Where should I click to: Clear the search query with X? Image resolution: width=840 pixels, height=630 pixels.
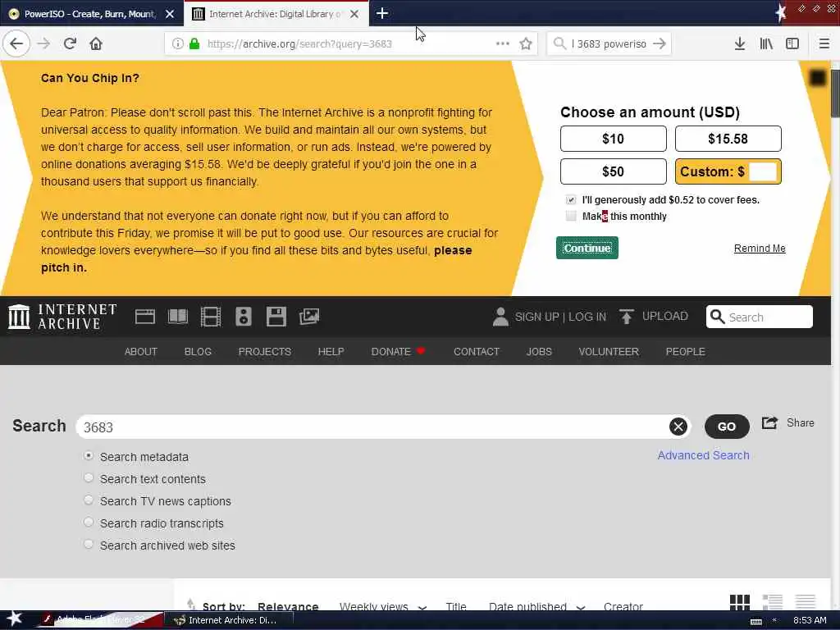(678, 427)
